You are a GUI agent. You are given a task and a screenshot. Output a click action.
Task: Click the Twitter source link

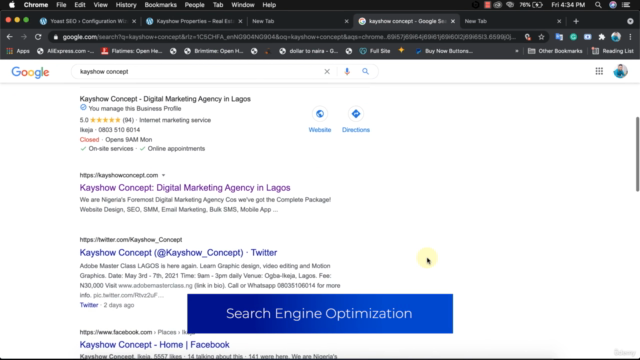89,305
